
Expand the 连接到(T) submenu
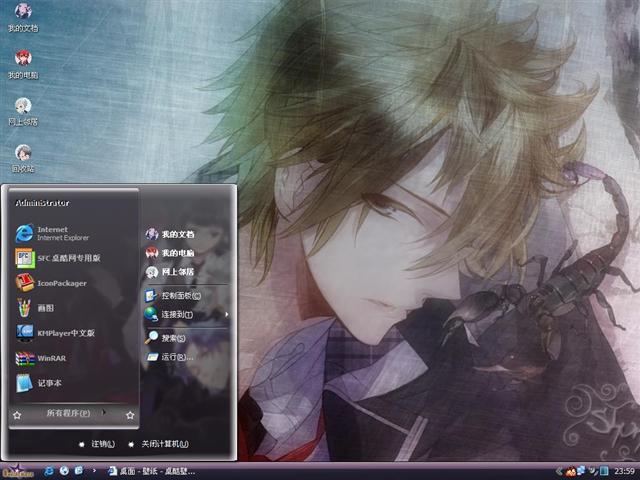pos(187,314)
